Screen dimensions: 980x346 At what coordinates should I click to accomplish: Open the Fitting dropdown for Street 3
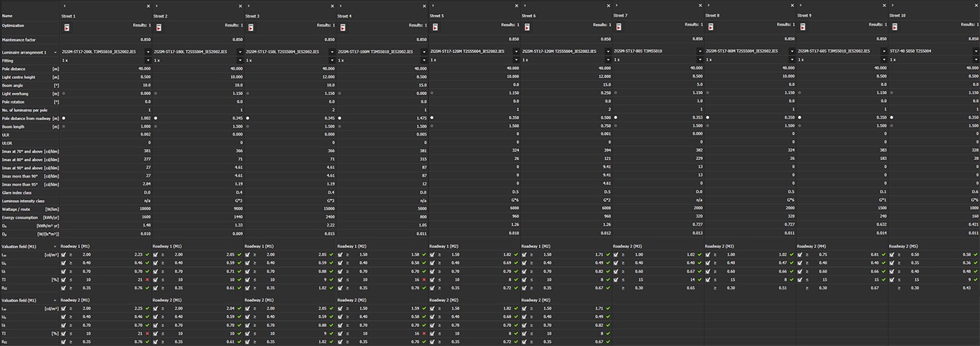(332, 61)
